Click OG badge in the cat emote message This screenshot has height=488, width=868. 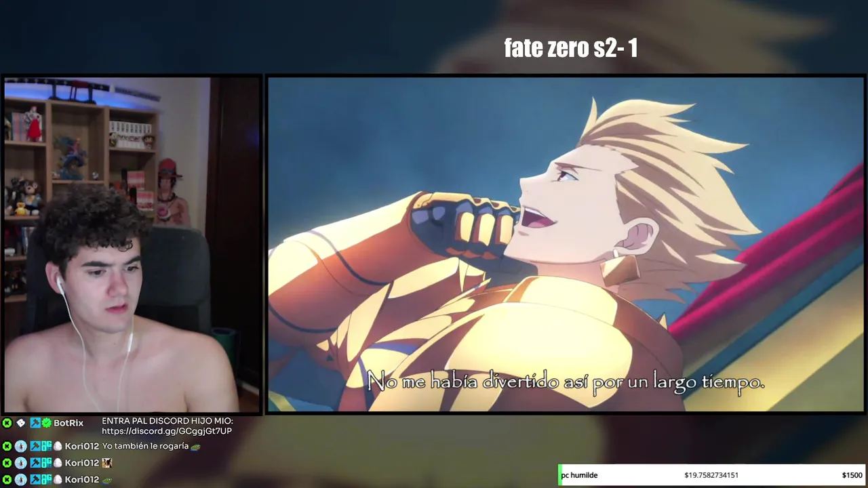pyautogui.click(x=46, y=463)
